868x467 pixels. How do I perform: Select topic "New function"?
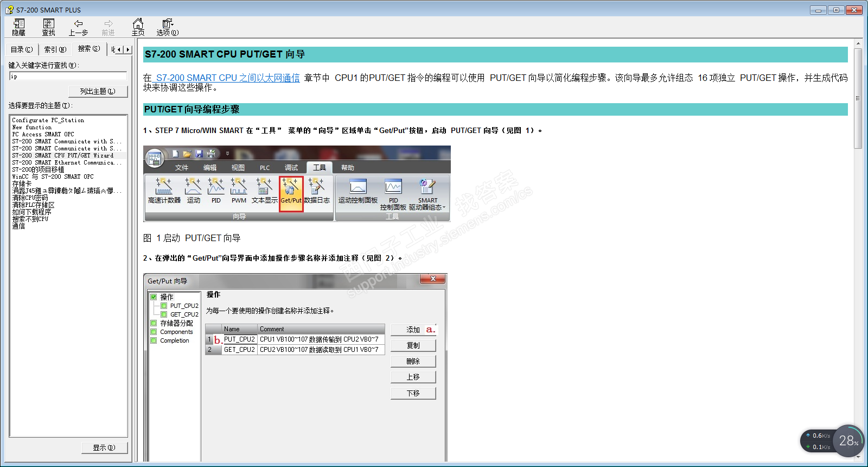click(x=32, y=127)
